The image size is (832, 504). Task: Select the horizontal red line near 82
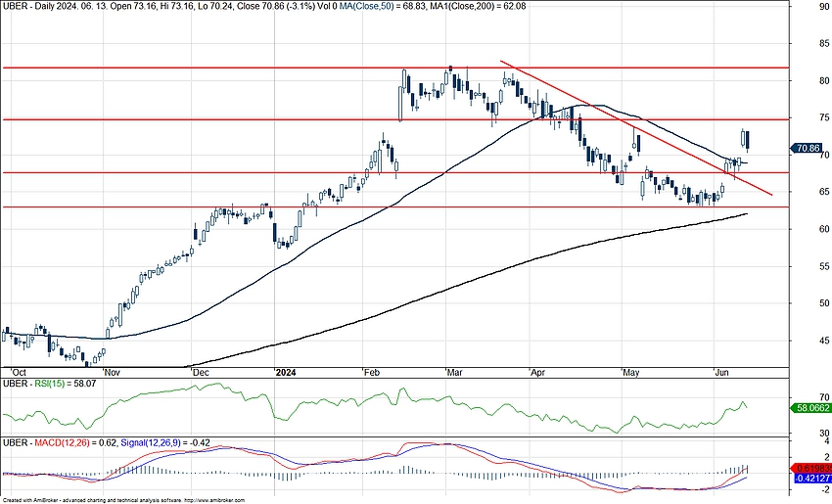pyautogui.click(x=395, y=68)
